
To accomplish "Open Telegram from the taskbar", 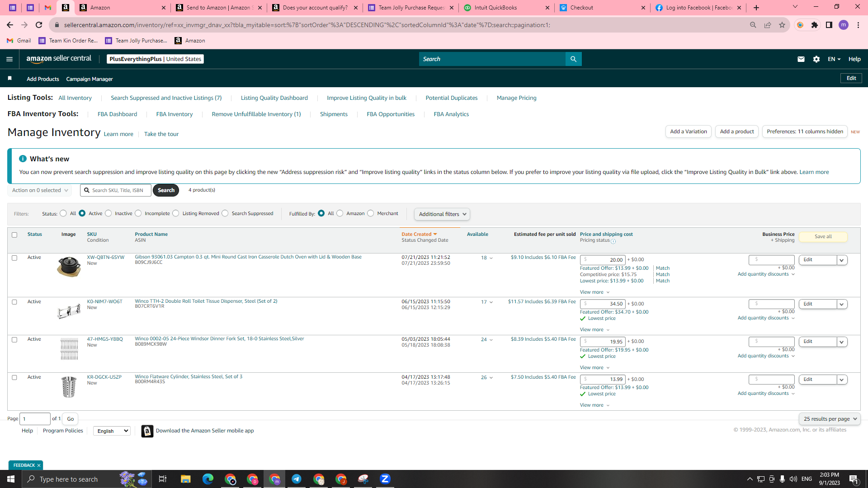I will [x=297, y=479].
